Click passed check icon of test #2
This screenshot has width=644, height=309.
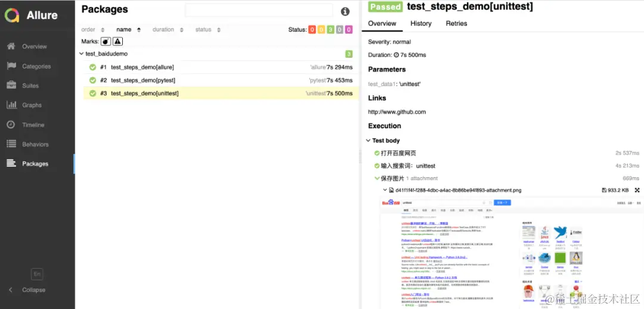[x=93, y=80]
